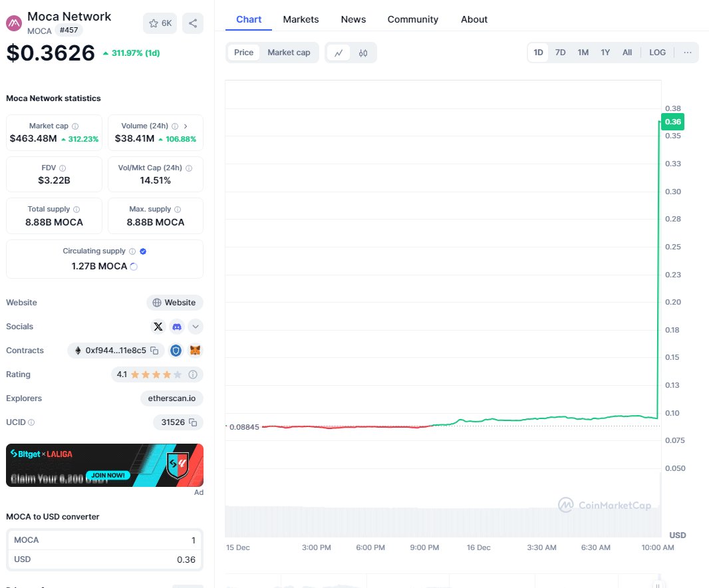Switch to the Community tab

click(x=413, y=19)
